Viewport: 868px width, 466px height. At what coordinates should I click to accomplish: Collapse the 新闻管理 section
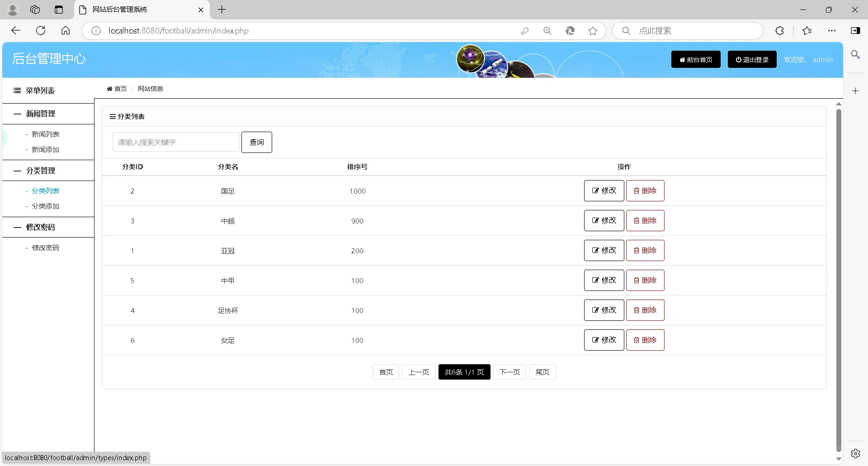[x=41, y=114]
